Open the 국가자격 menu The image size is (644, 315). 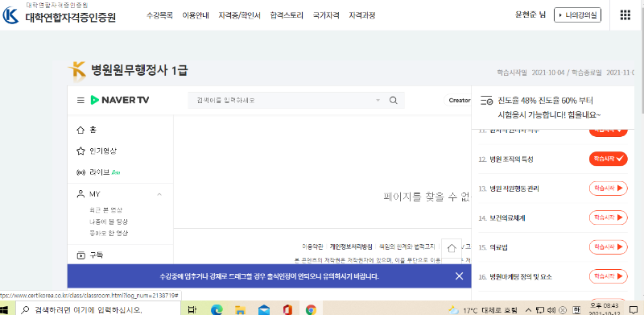(326, 15)
